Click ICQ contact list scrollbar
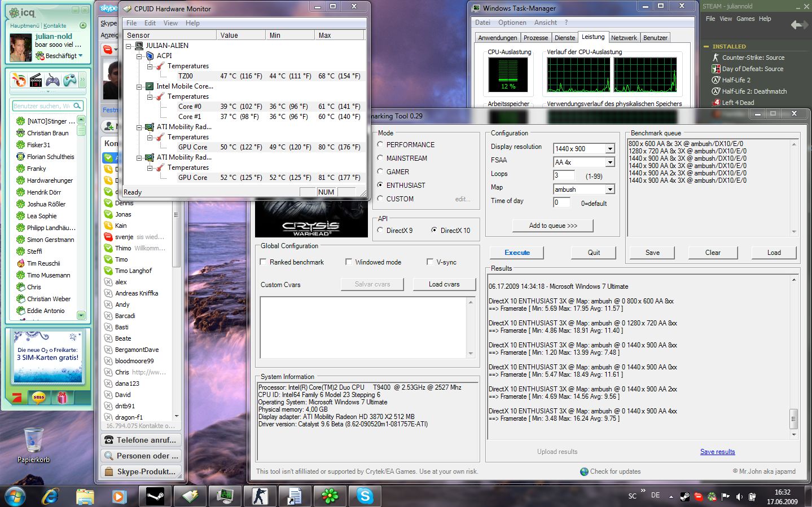The image size is (812, 507). coord(81,218)
